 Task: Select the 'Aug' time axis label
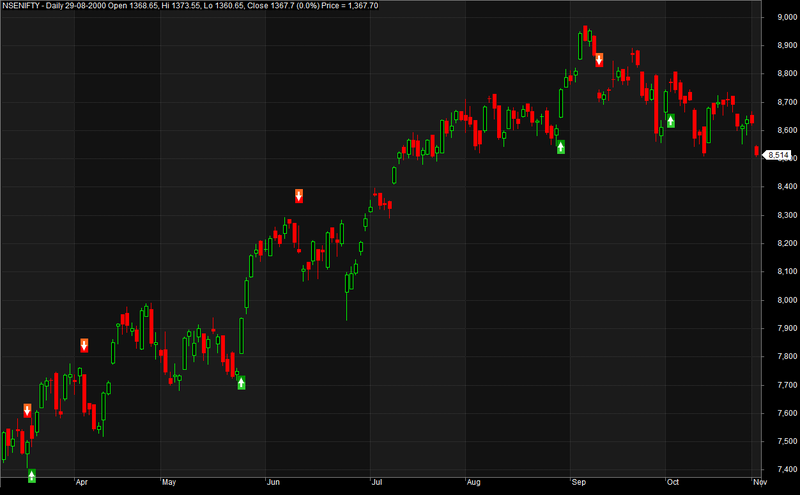(x=473, y=482)
